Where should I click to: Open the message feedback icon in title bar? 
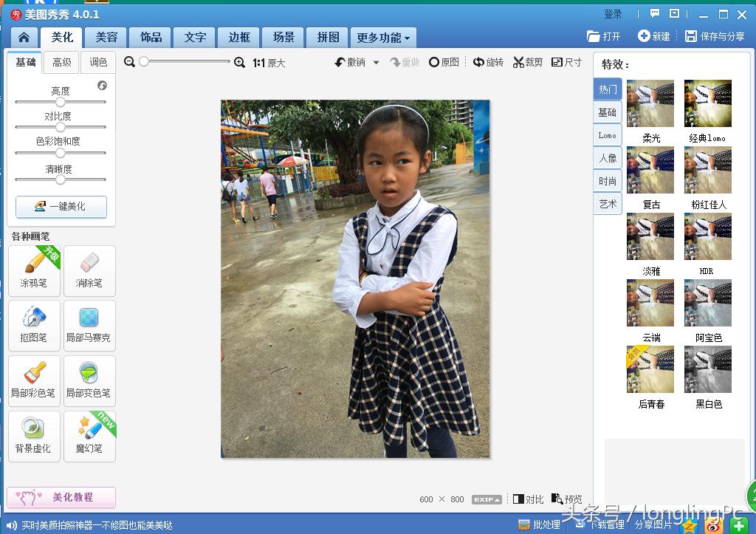pyautogui.click(x=655, y=13)
